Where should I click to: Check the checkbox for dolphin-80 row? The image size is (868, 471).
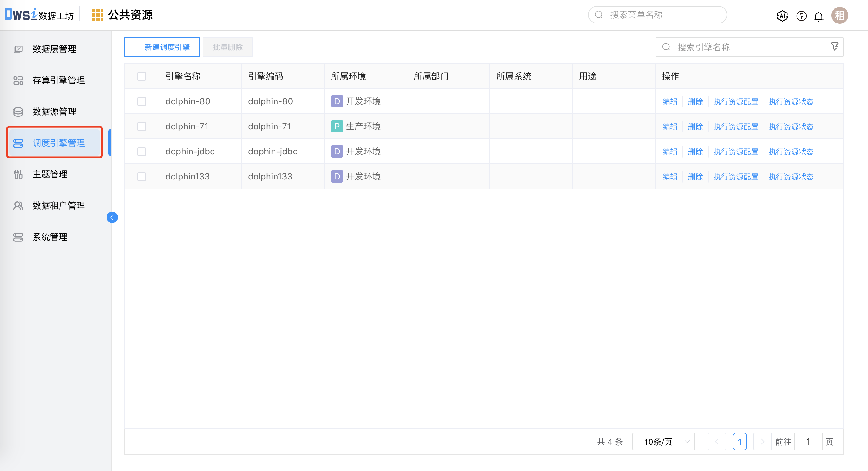tap(142, 101)
